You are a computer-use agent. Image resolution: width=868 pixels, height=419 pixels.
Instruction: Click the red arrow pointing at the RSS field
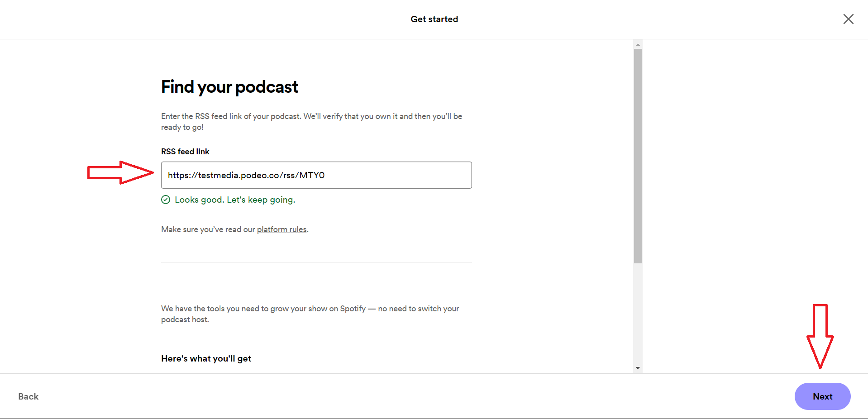coord(120,172)
